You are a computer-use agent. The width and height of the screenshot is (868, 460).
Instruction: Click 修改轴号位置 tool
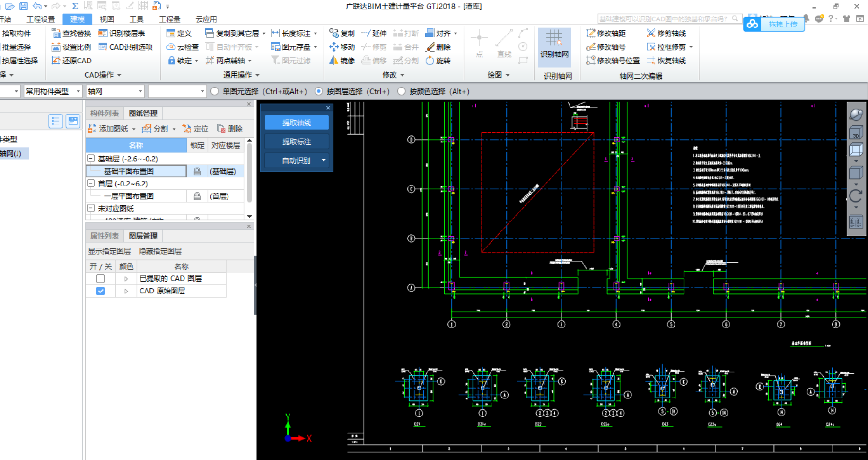[613, 61]
